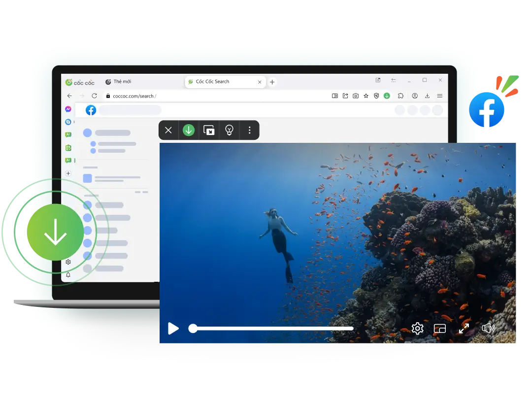Open the ad-block shield icon

click(x=376, y=96)
